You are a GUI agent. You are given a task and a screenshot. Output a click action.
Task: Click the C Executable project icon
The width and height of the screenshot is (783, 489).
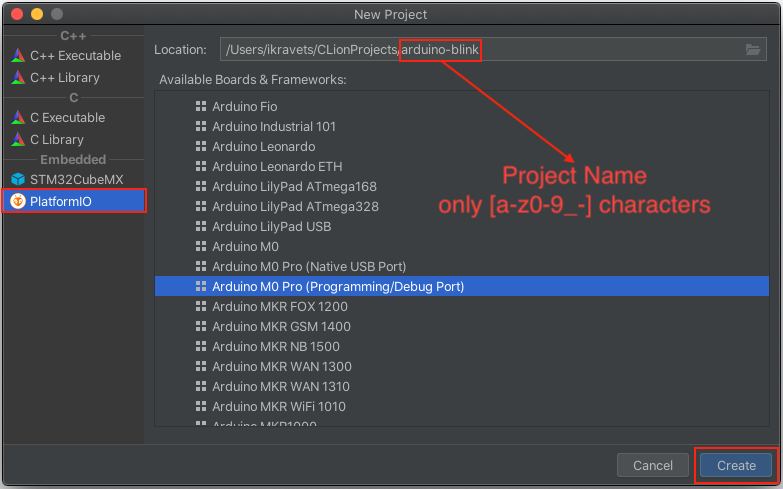click(x=18, y=117)
